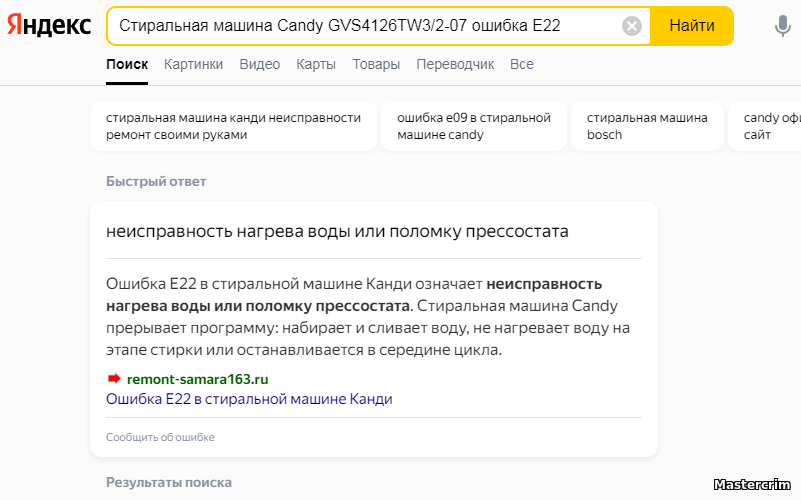Viewport: 801px width, 500px height.
Task: Click the yellow Найти search button
Action: point(692,26)
